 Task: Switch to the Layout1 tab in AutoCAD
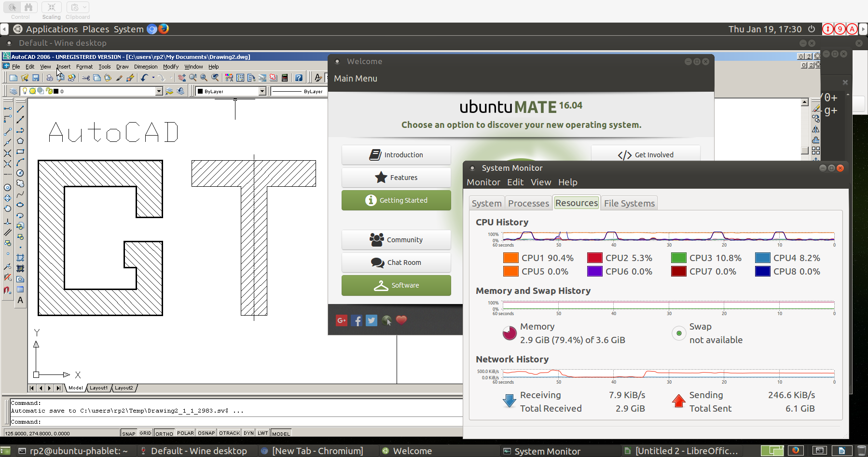(99, 388)
